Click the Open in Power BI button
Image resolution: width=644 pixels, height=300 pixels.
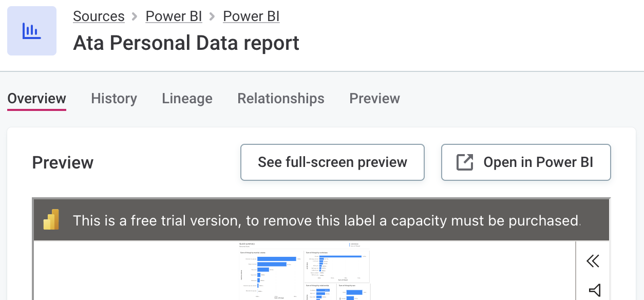[526, 162]
